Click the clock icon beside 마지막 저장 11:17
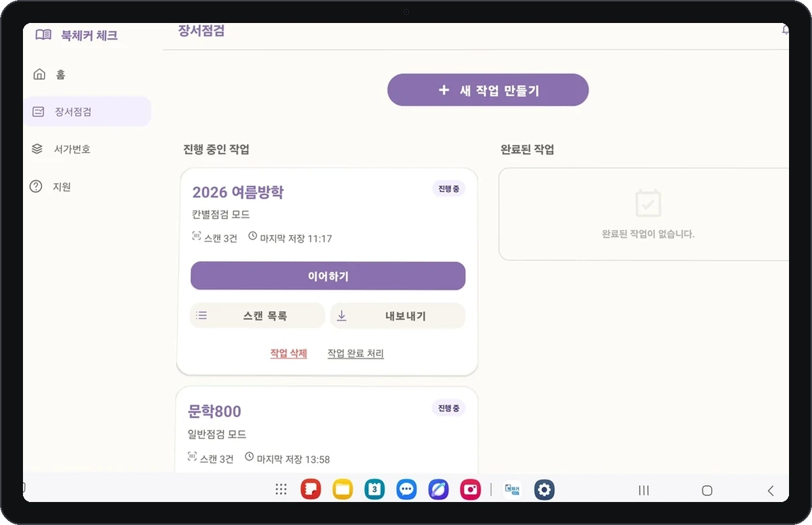812x525 pixels. tap(253, 236)
